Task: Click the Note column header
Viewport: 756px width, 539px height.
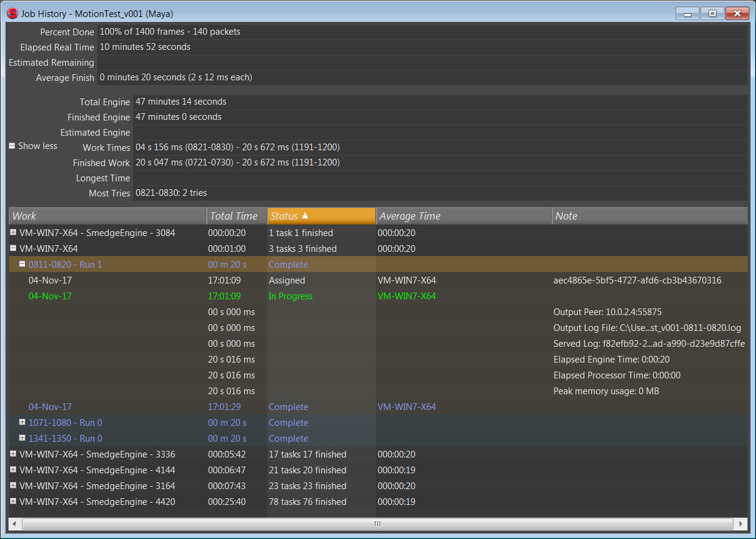Action: click(x=649, y=216)
